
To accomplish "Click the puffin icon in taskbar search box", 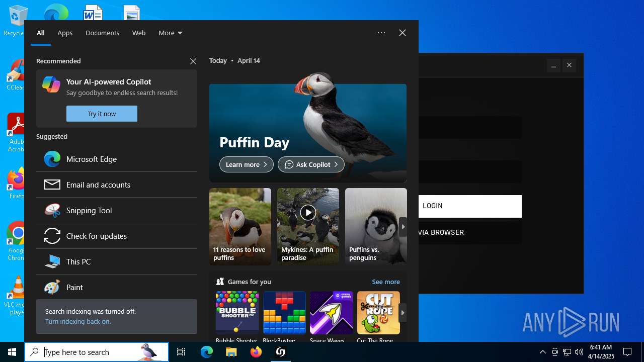I will tap(149, 352).
